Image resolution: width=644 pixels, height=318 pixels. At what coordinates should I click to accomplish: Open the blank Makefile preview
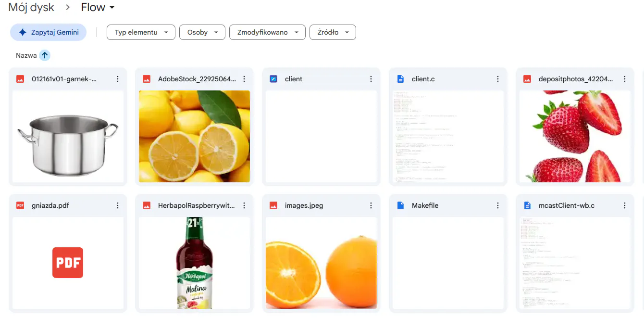(x=448, y=263)
